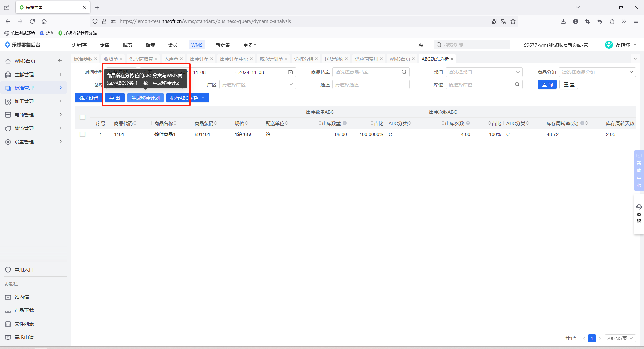This screenshot has height=349, width=644.
Task: Click the user avatar icon
Action: (609, 45)
